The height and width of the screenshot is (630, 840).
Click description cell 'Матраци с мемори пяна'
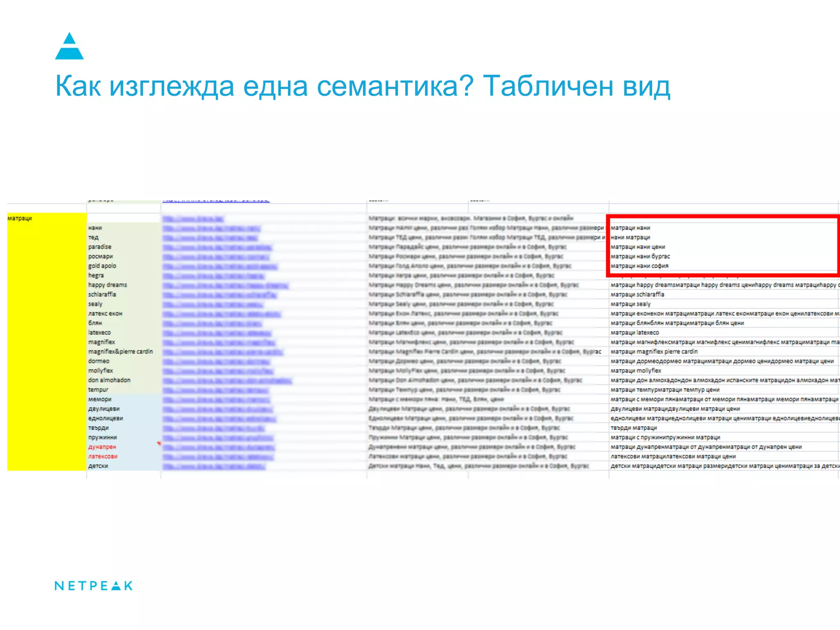(x=436, y=399)
